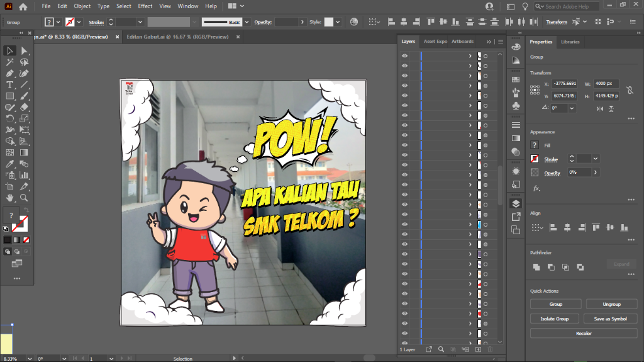Open rotate angle dropdown in Transform

(x=571, y=108)
